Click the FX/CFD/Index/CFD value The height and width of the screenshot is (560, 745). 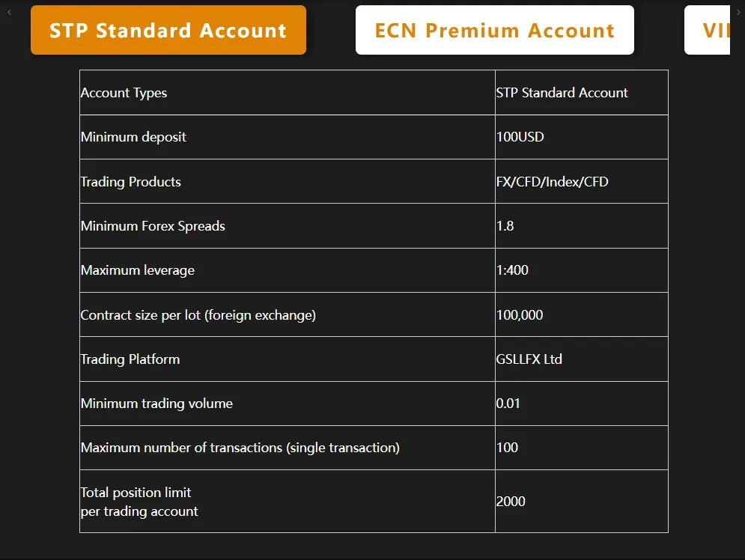552,181
